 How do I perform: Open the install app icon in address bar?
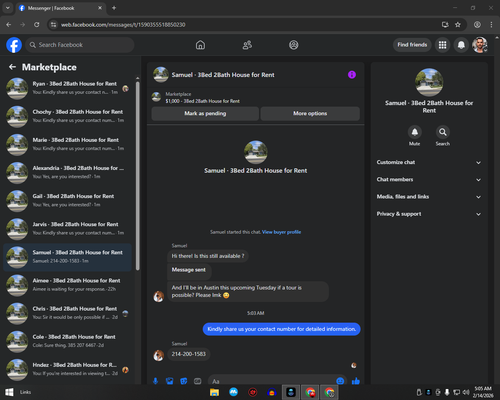(x=445, y=25)
